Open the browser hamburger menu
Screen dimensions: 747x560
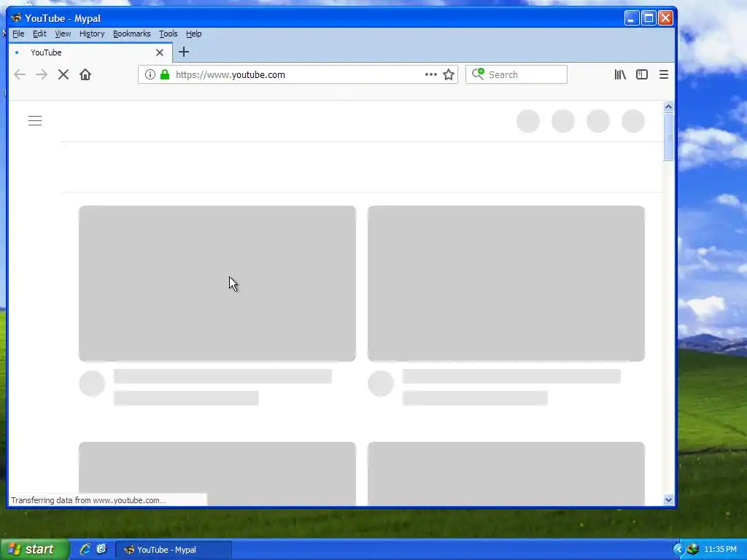(664, 75)
